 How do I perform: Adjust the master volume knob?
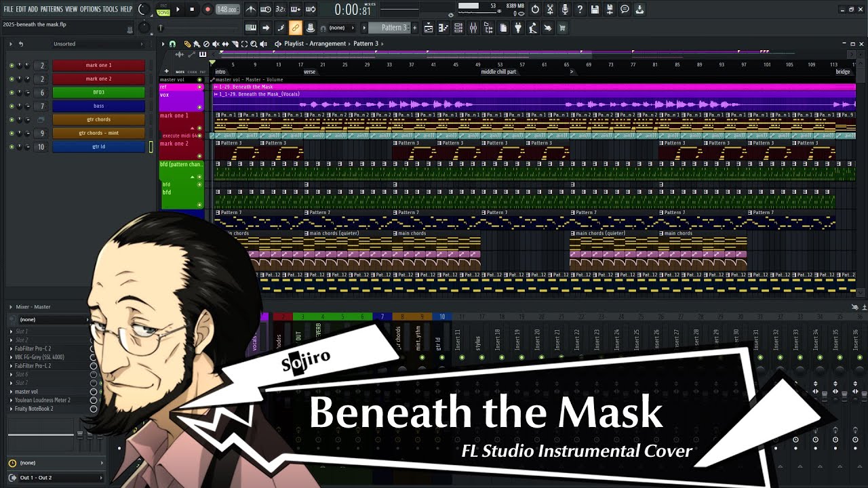pyautogui.click(x=144, y=9)
